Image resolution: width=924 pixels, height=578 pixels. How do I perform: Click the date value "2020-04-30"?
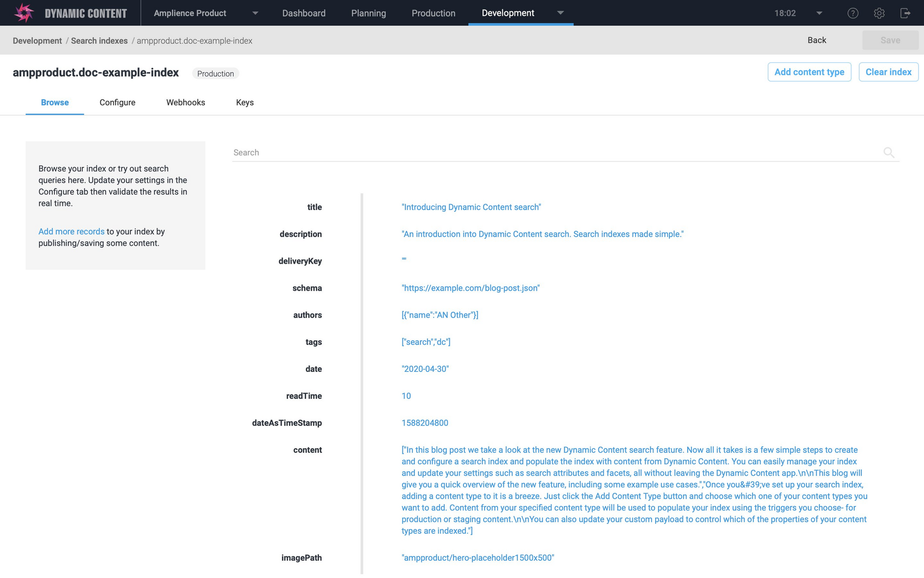(425, 369)
